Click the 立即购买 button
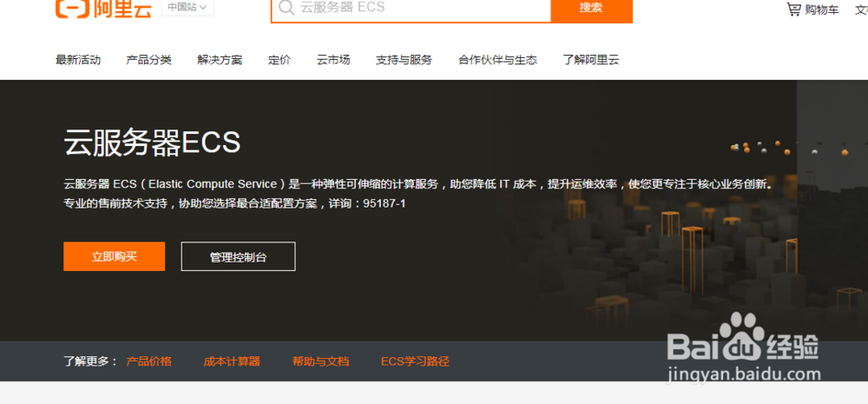This screenshot has height=404, width=868. 114,256
